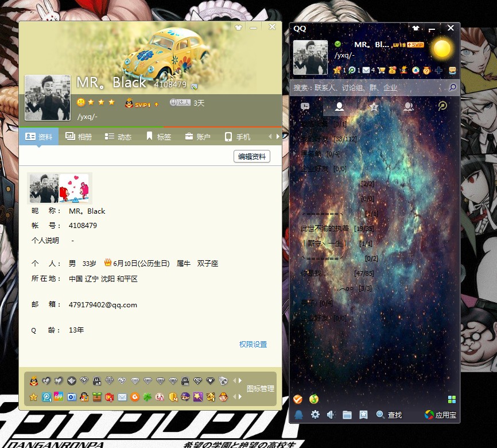Click blue plus icon in QQ header
Viewport: 497px width, 448px height.
coord(438,70)
